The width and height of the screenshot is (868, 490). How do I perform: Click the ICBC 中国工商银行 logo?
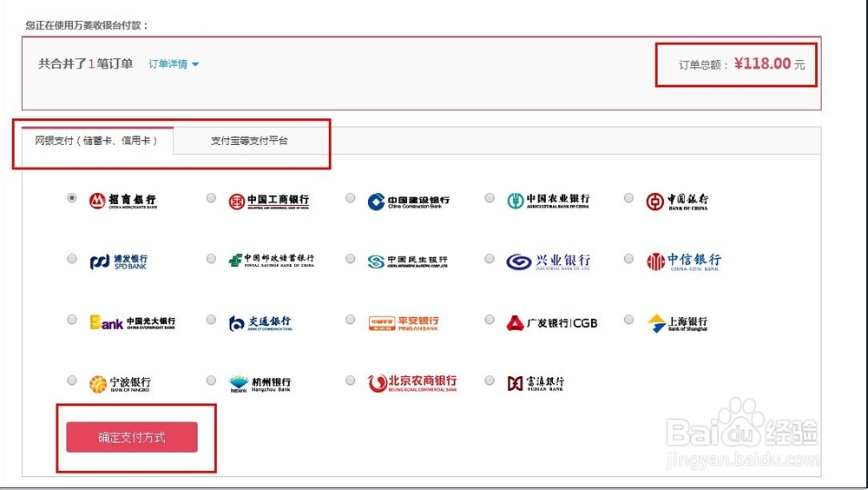(x=269, y=201)
